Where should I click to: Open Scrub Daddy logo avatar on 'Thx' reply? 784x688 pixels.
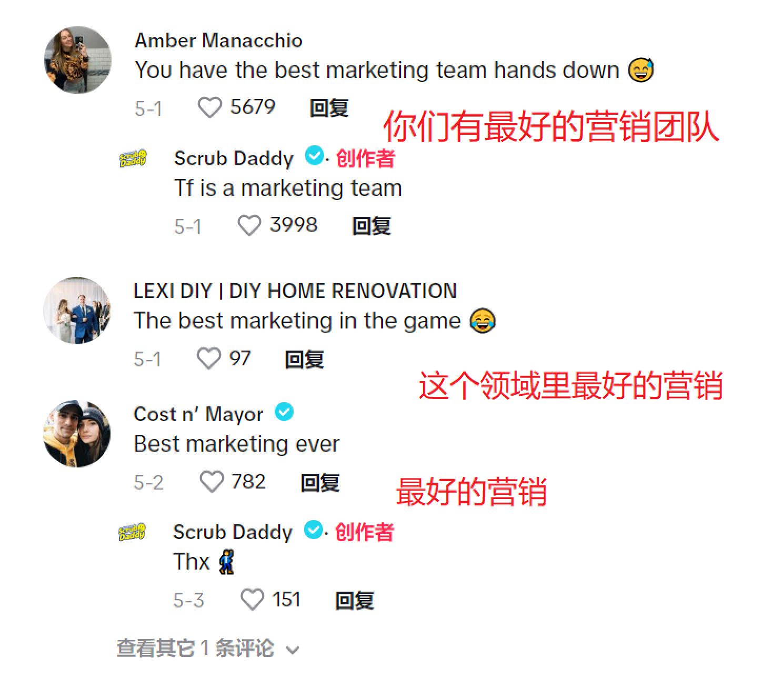point(132,532)
